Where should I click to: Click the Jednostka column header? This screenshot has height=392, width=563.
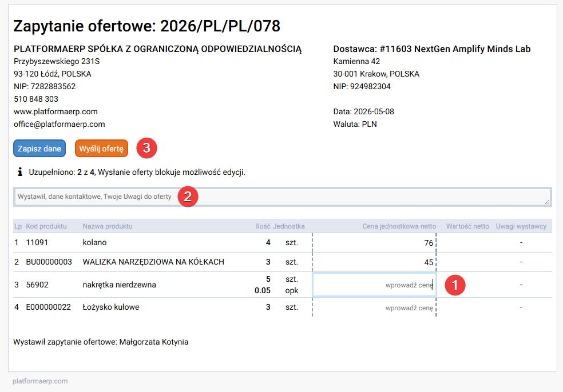(x=289, y=226)
